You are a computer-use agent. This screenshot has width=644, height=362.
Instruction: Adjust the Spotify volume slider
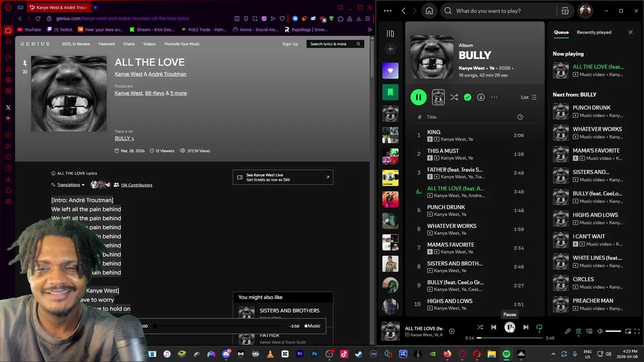[x=613, y=331]
